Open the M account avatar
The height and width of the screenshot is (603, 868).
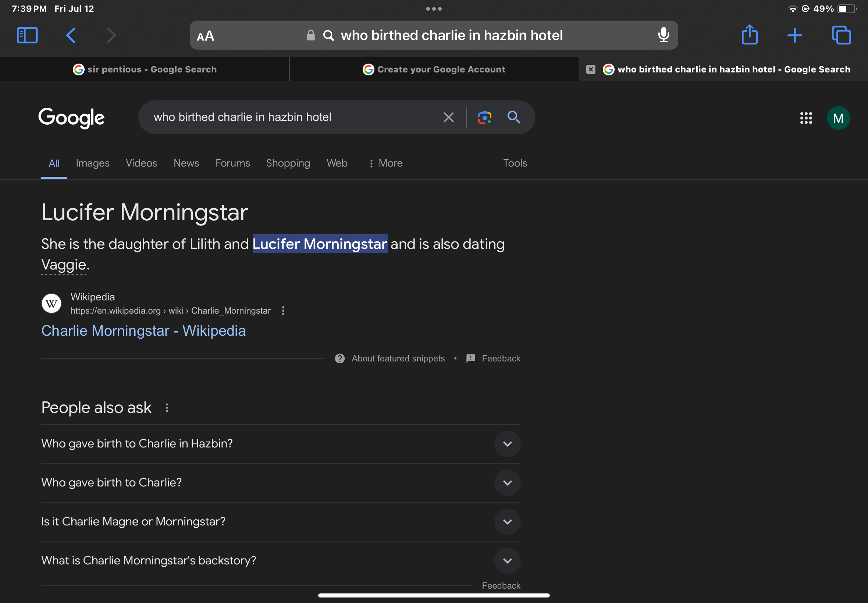pos(838,118)
